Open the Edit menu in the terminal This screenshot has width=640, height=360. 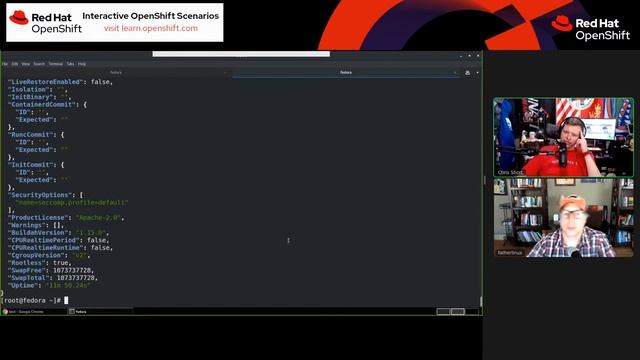[x=15, y=64]
